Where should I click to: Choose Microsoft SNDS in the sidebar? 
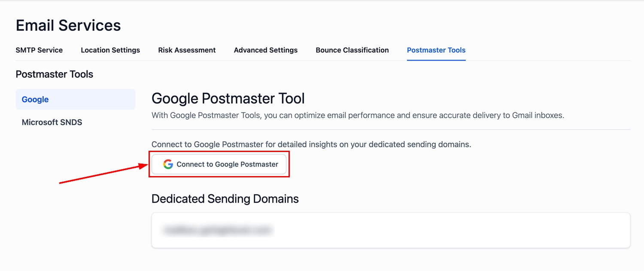pyautogui.click(x=52, y=122)
